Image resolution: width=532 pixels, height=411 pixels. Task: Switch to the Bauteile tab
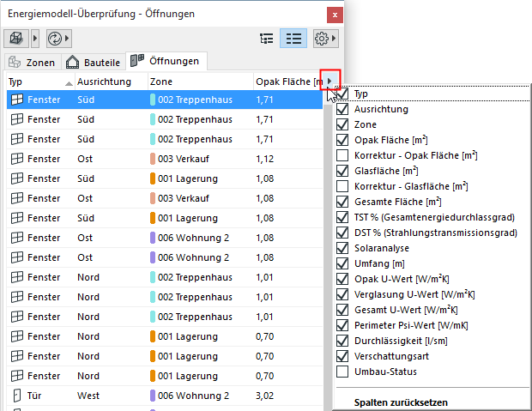tap(94, 63)
